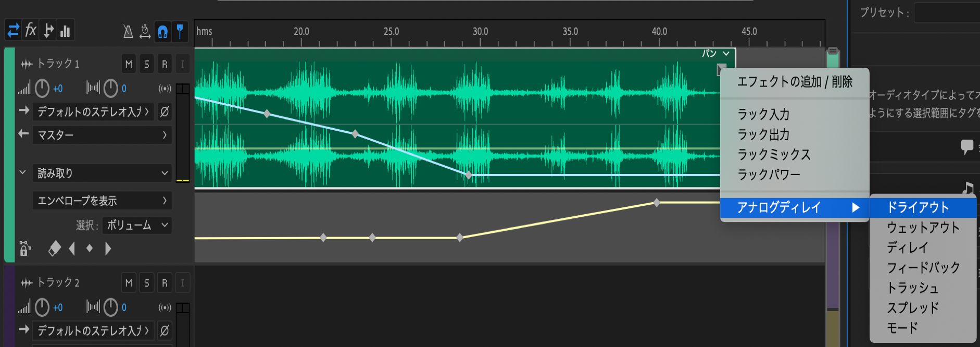Toggle the snapping magnet icon

tap(162, 32)
